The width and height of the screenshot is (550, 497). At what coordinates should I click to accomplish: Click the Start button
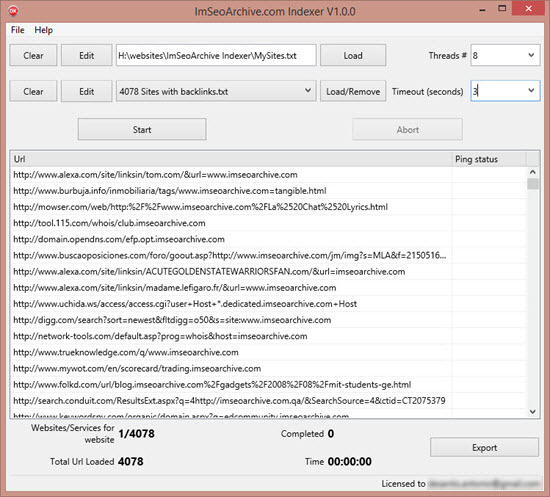[x=142, y=129]
